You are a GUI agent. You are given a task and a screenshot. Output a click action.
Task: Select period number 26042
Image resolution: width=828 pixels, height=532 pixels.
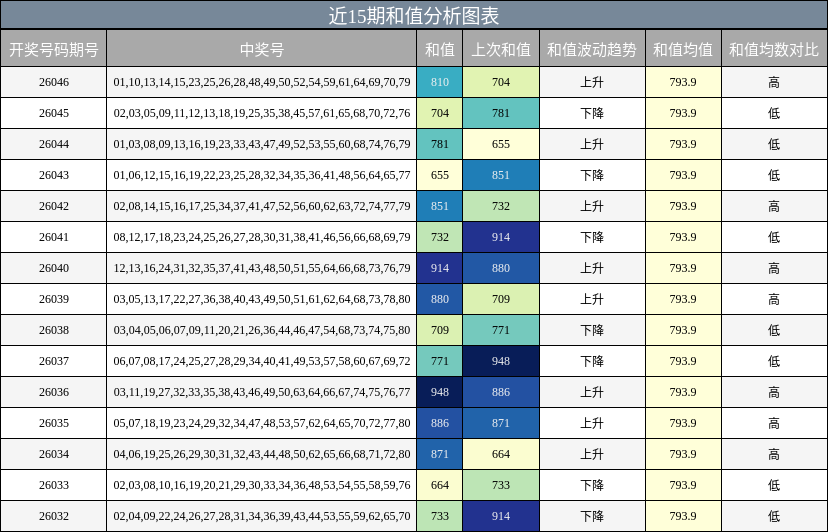pyautogui.click(x=54, y=206)
